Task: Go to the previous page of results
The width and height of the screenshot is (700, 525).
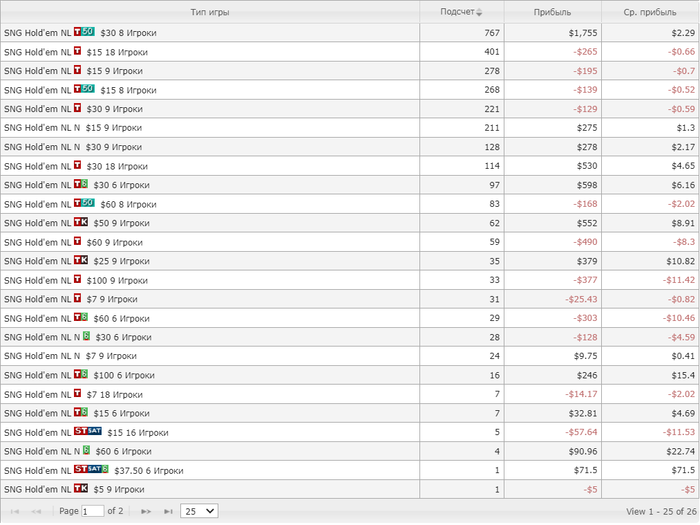Action: [x=37, y=511]
